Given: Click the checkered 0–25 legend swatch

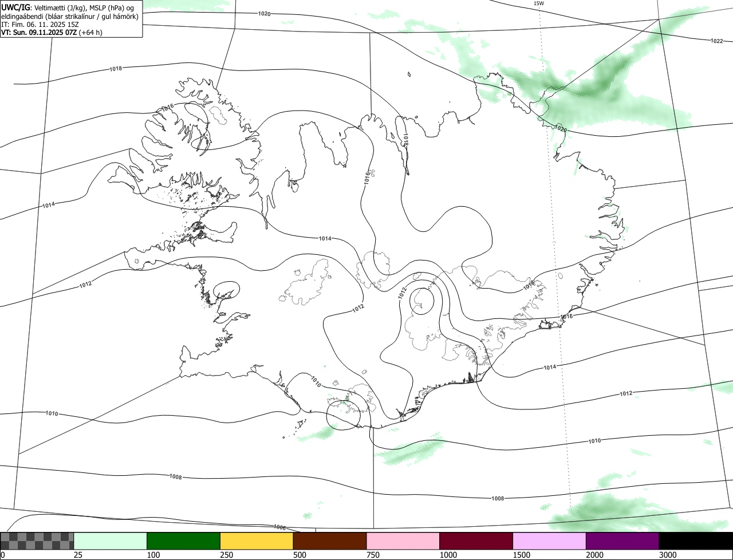Looking at the screenshot, I should (37, 541).
